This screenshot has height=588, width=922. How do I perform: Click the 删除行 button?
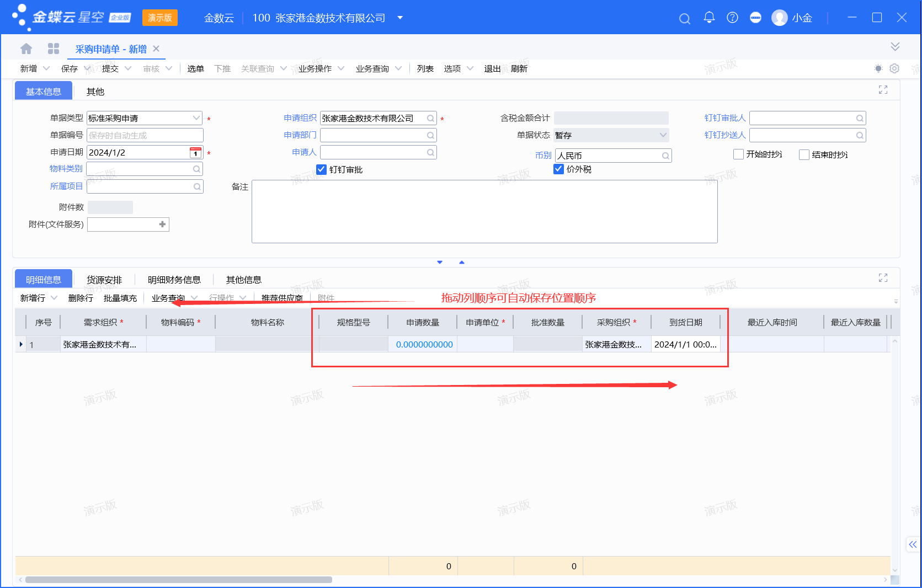coord(81,298)
